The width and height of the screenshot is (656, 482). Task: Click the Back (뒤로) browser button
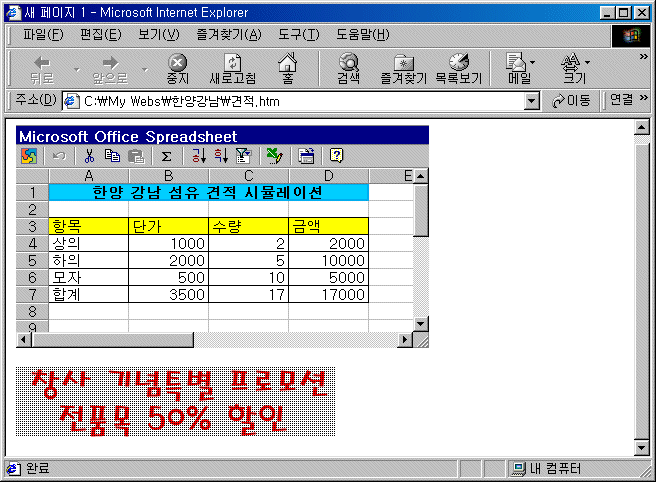[x=42, y=69]
